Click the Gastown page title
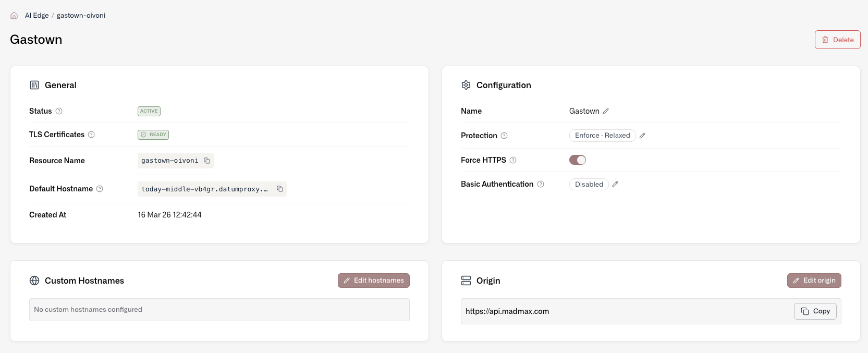This screenshot has width=868, height=353. 36,40
